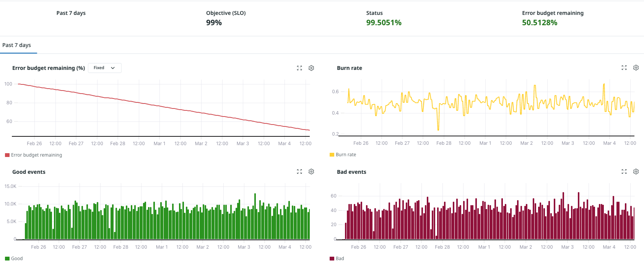Expand the Error budget remaining chart fullscreen
The width and height of the screenshot is (644, 267).
tap(299, 68)
